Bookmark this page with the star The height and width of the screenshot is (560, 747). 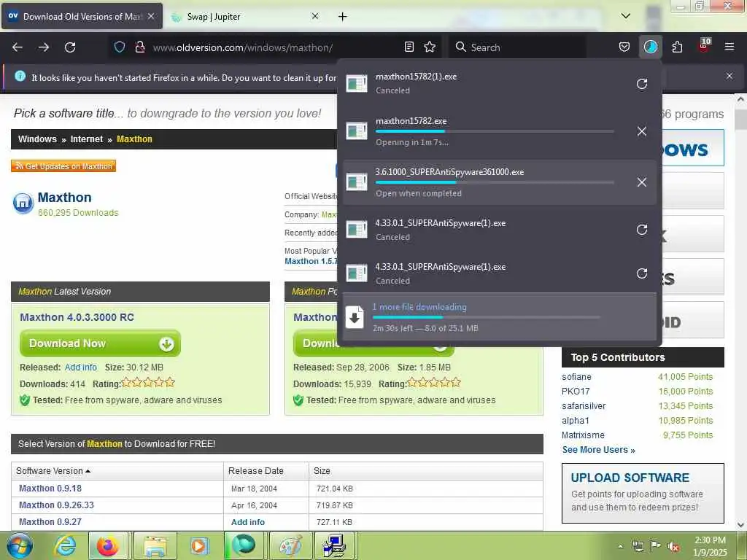pyautogui.click(x=430, y=47)
